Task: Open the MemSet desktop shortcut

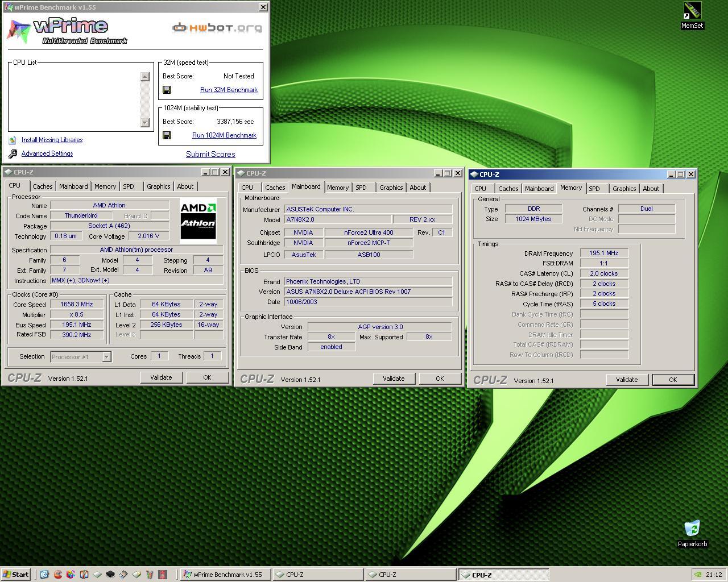Action: coord(692,15)
